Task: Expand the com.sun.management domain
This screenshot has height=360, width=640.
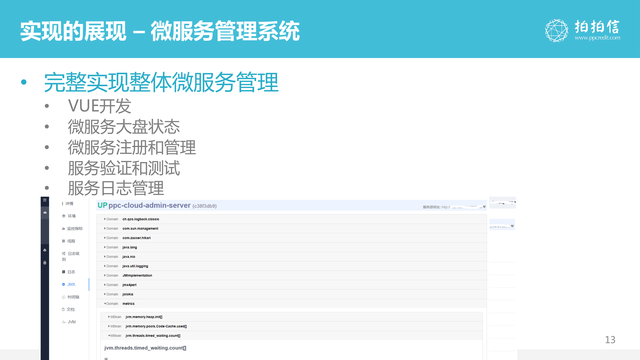Action: tap(291, 229)
